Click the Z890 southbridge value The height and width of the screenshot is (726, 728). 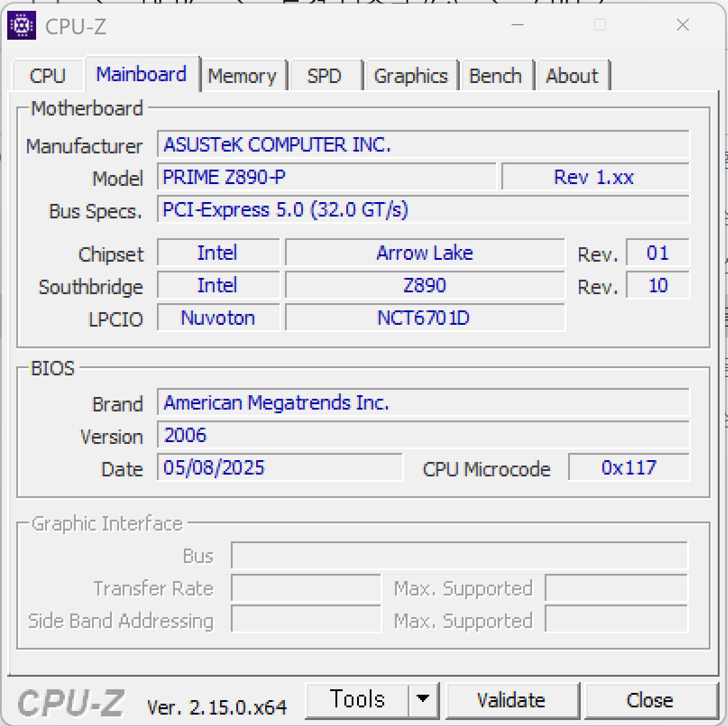(x=425, y=285)
